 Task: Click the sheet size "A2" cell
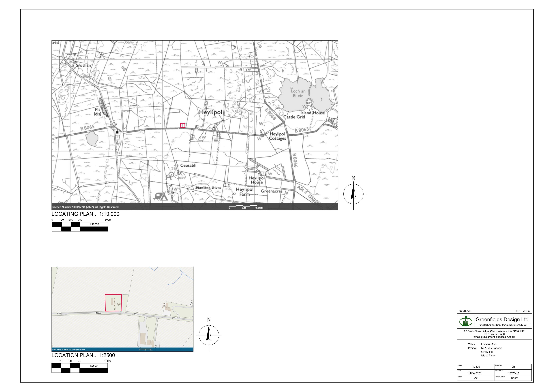coord(476,378)
